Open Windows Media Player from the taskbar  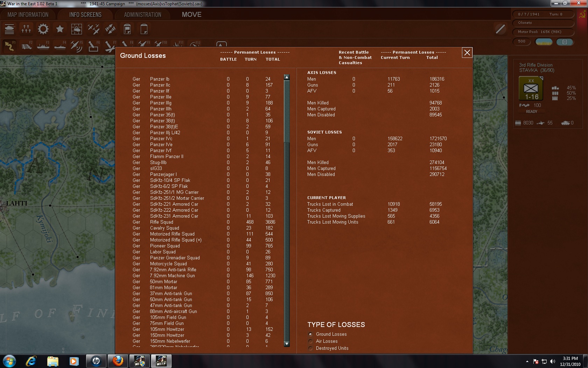tap(74, 361)
